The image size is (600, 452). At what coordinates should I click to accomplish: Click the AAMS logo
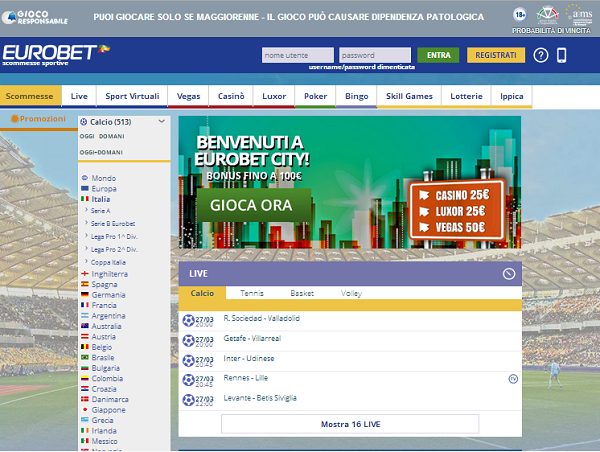point(579,15)
